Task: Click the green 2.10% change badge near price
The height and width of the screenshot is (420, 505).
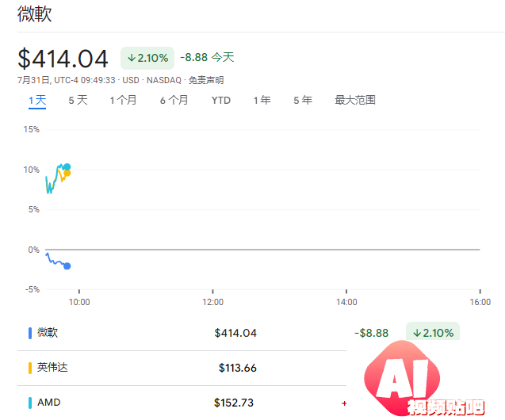Action: click(147, 58)
